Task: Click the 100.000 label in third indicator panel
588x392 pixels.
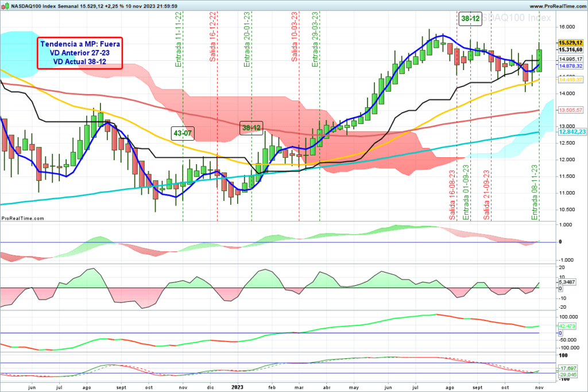Action: 568,317
